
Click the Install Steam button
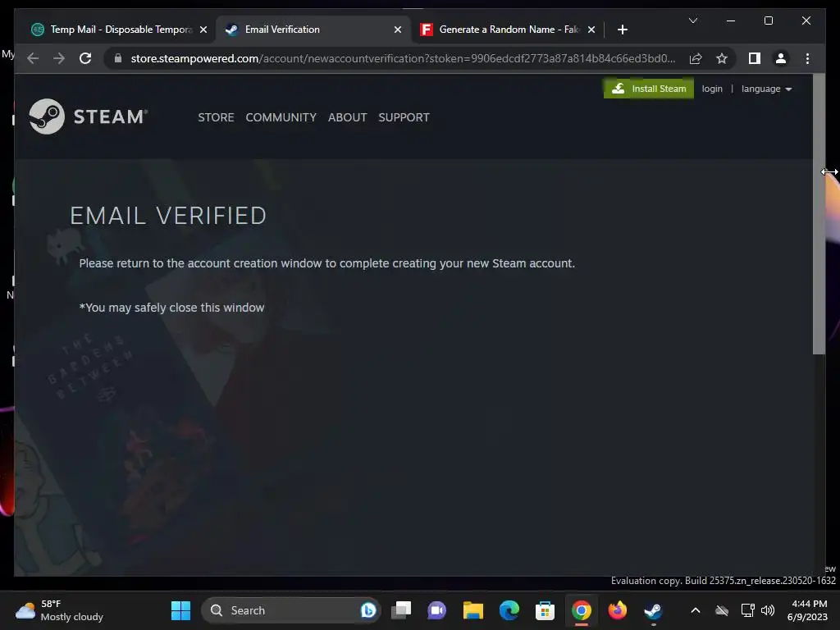(648, 89)
